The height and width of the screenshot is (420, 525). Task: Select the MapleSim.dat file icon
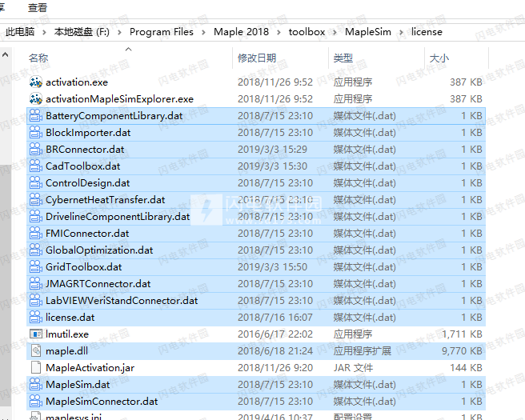click(36, 385)
